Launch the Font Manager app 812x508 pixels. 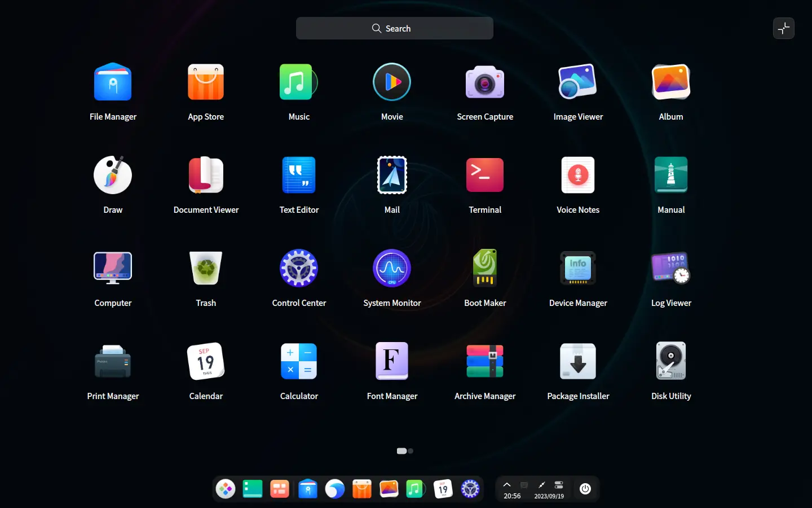(392, 362)
